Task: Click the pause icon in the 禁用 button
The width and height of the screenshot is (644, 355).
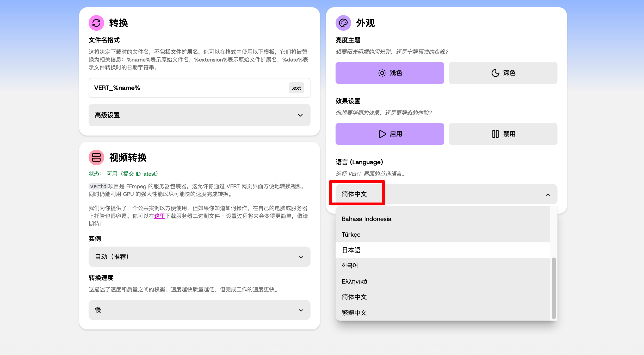Action: [496, 134]
